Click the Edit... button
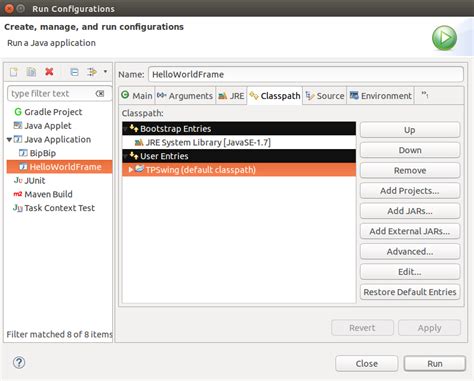Image resolution: width=474 pixels, height=381 pixels. (x=410, y=272)
